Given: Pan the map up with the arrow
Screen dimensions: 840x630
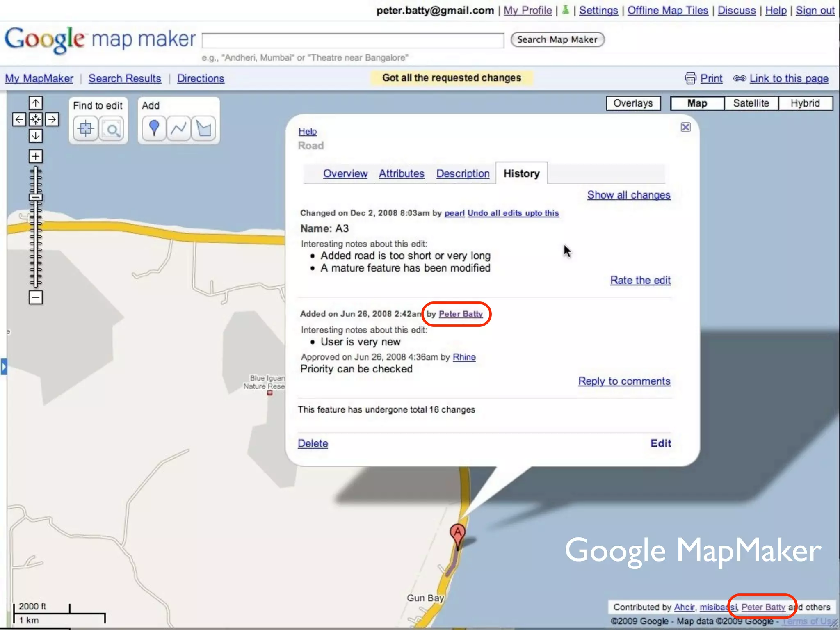Looking at the screenshot, I should point(36,103).
